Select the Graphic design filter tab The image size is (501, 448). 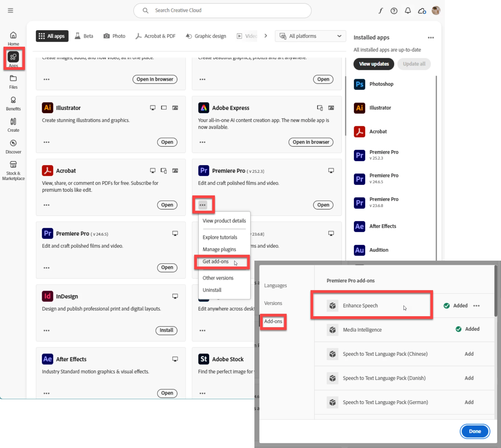tap(206, 36)
